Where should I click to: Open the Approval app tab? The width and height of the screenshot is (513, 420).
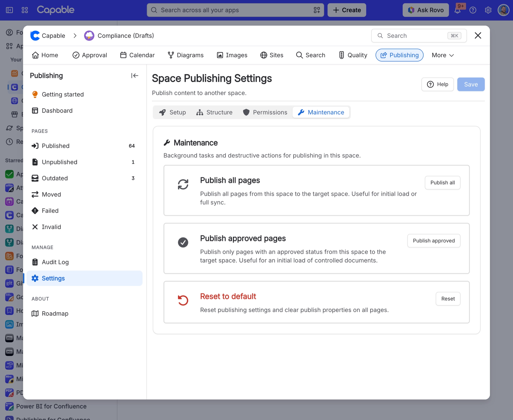pos(90,55)
